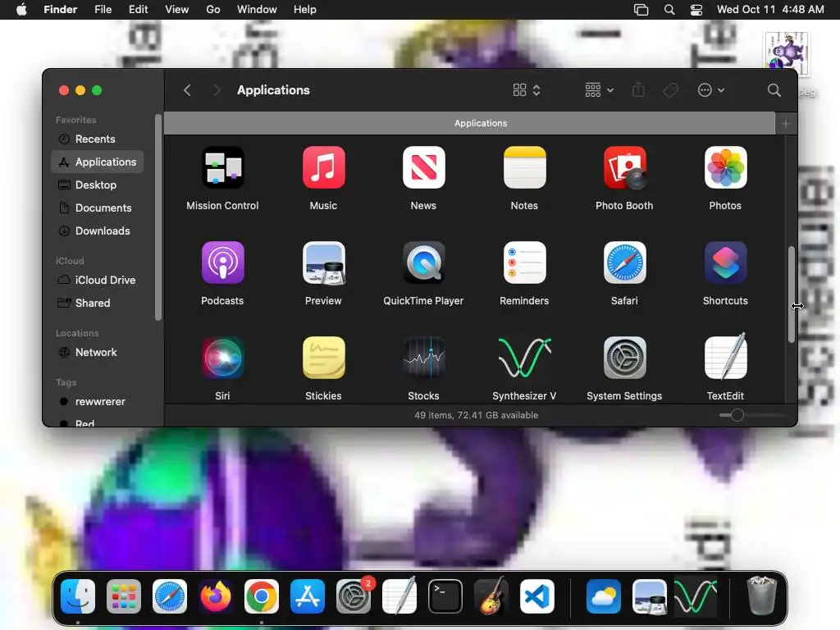Image resolution: width=840 pixels, height=630 pixels.
Task: Select the Music app icon
Action: (323, 167)
